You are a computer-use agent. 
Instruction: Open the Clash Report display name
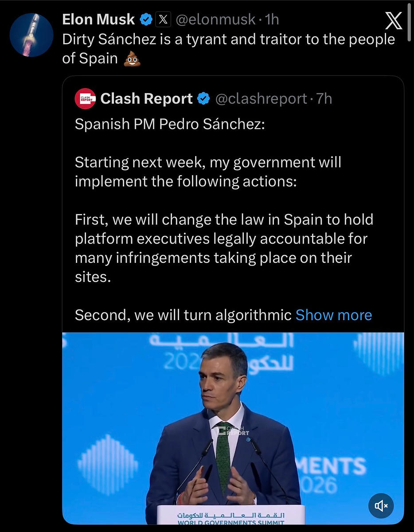[x=146, y=98]
